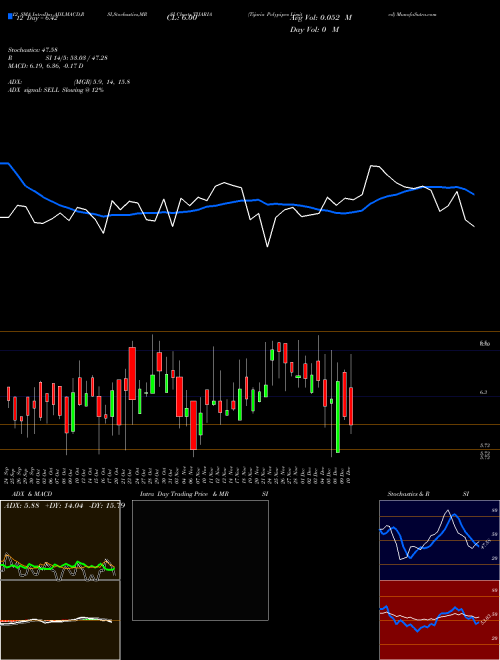Image resolution: width=500 pixels, height=660 pixels.
Task: Click the 'CL: 6.00' closing price text
Action: pos(182,18)
